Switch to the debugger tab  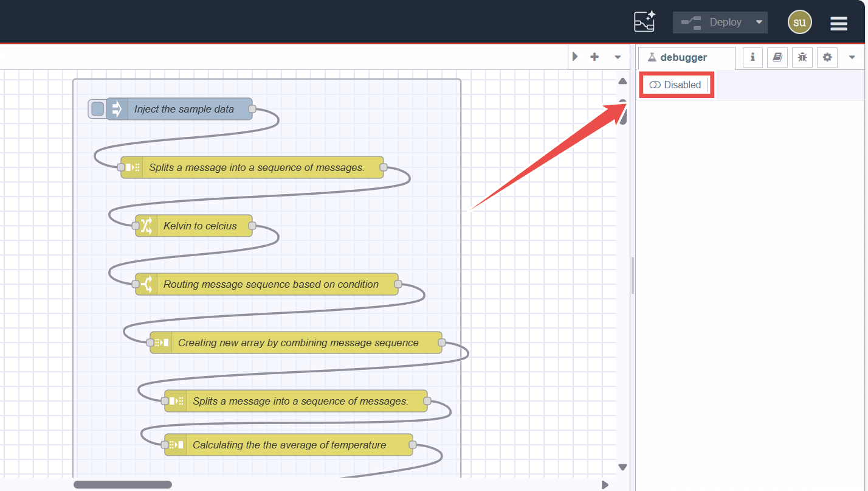tap(686, 57)
